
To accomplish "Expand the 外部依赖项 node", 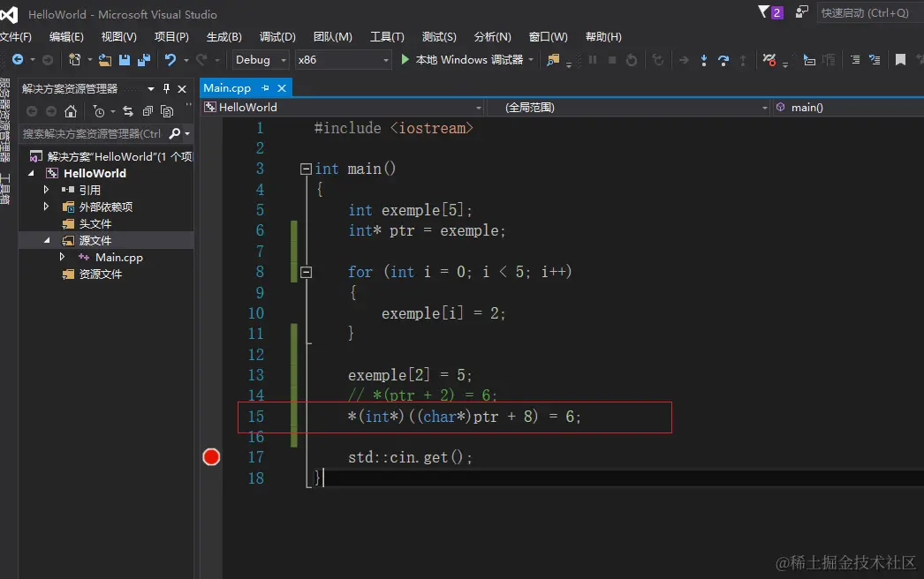I will point(46,207).
